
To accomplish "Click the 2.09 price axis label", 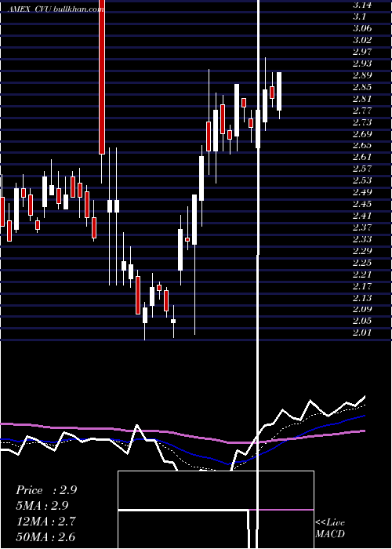I will click(x=362, y=309).
